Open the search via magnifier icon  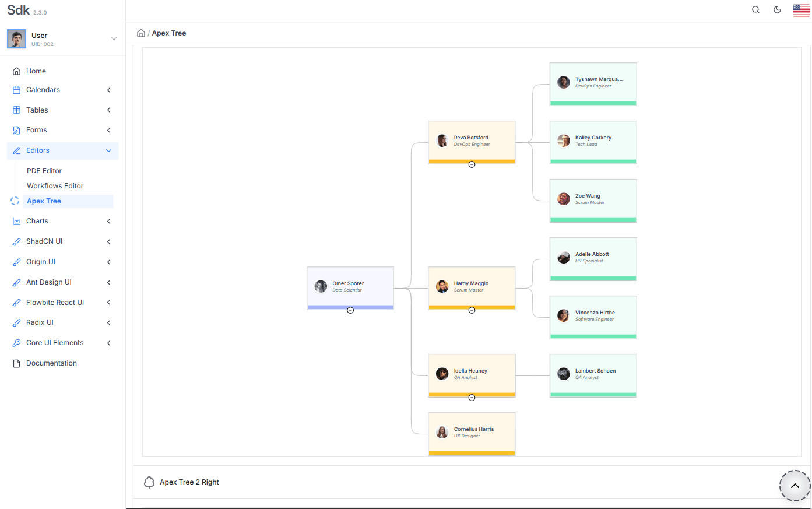click(x=755, y=10)
